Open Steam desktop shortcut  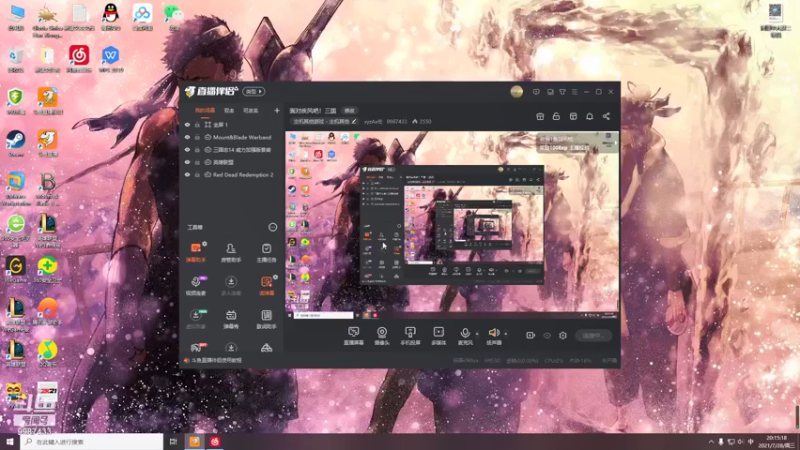[x=16, y=142]
